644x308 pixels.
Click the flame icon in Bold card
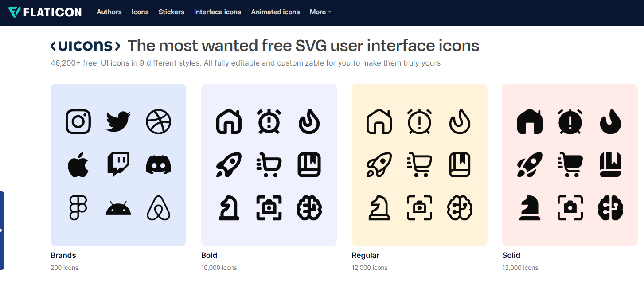(309, 121)
